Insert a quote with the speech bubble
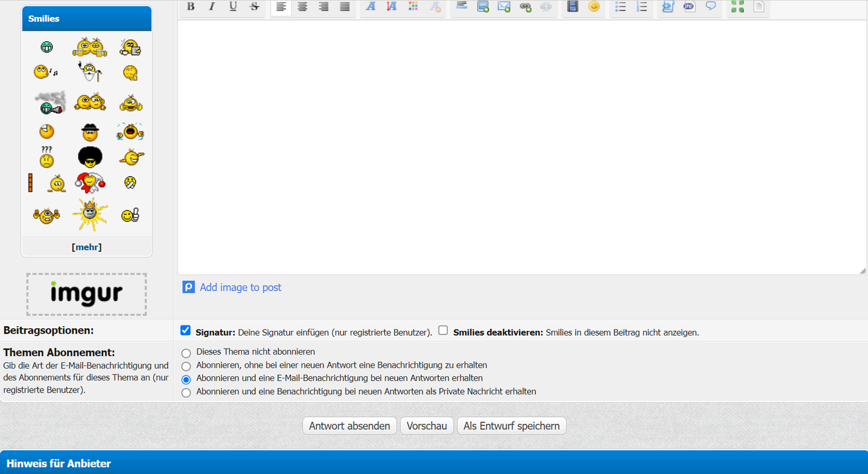The width and height of the screenshot is (868, 474). point(711,7)
